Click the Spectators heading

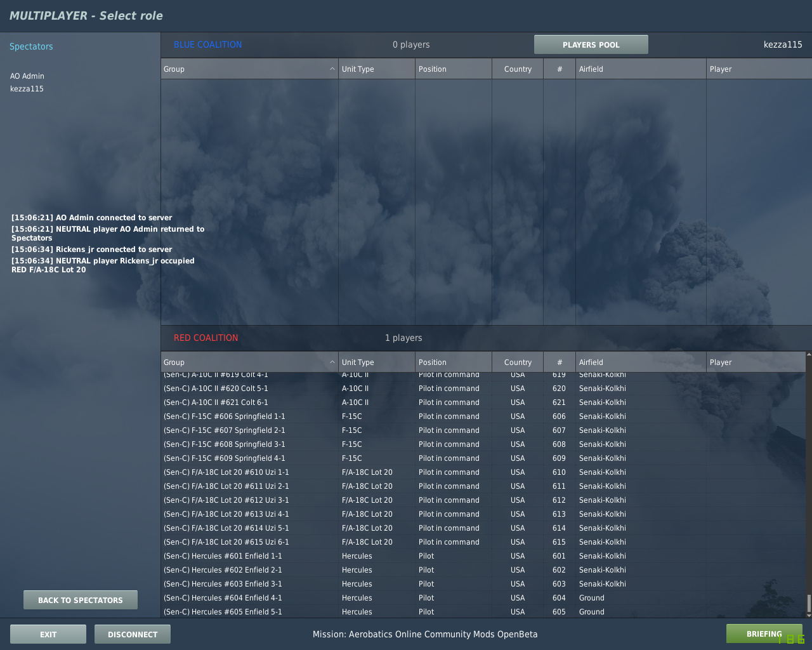tap(31, 46)
